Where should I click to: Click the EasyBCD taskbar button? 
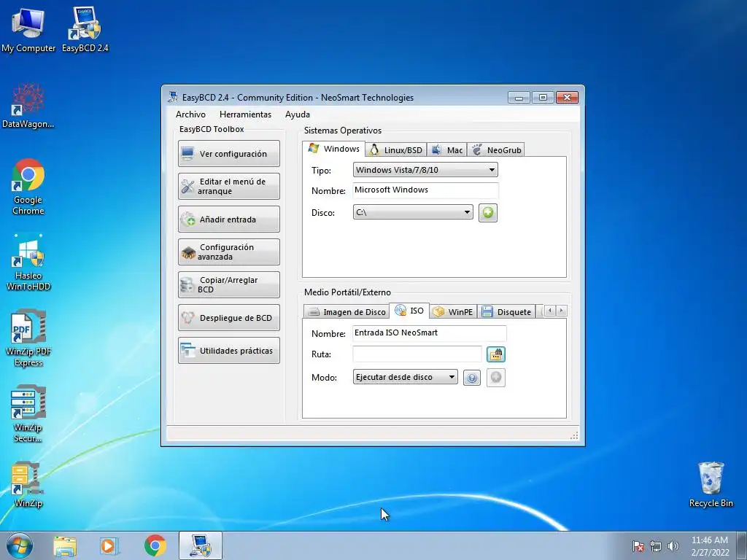click(x=201, y=546)
